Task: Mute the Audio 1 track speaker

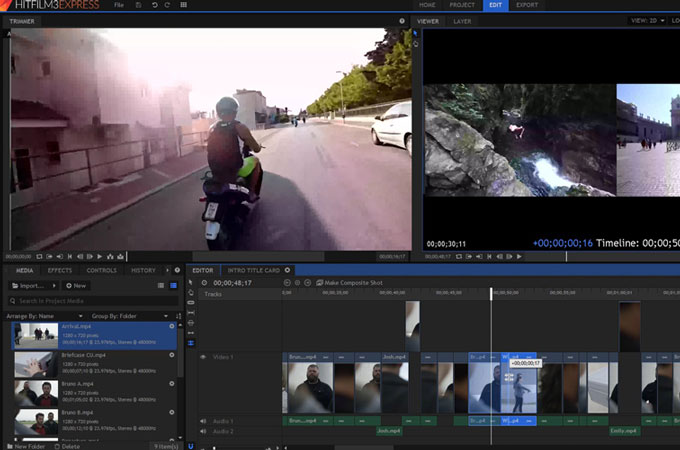Action: point(203,421)
